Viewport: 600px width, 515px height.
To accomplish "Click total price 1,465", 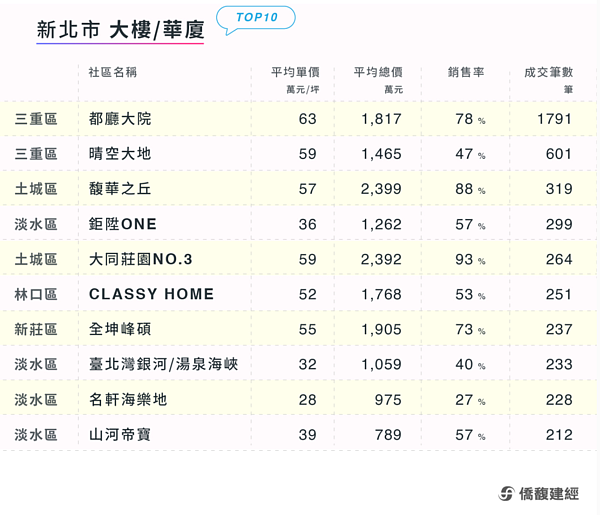I will 382,154.
